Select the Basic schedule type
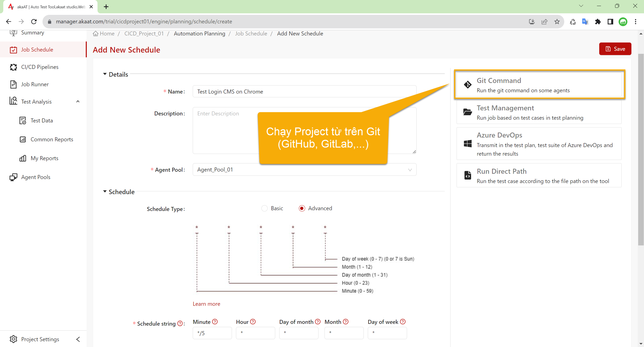 point(264,208)
